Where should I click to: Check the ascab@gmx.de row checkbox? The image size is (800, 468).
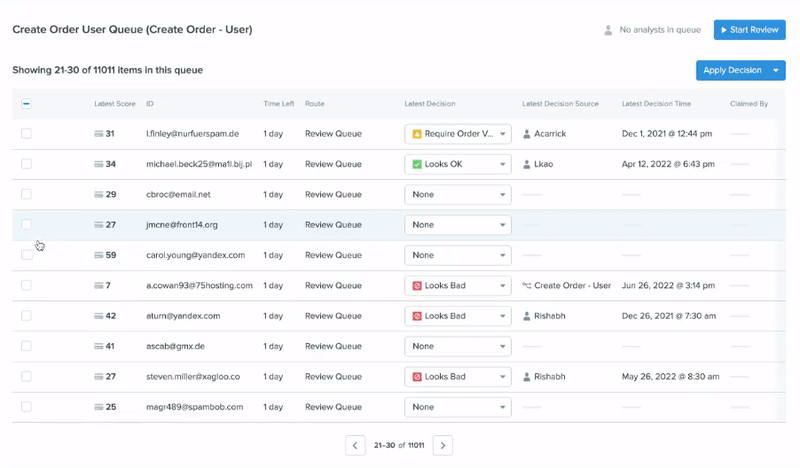pyautogui.click(x=27, y=346)
